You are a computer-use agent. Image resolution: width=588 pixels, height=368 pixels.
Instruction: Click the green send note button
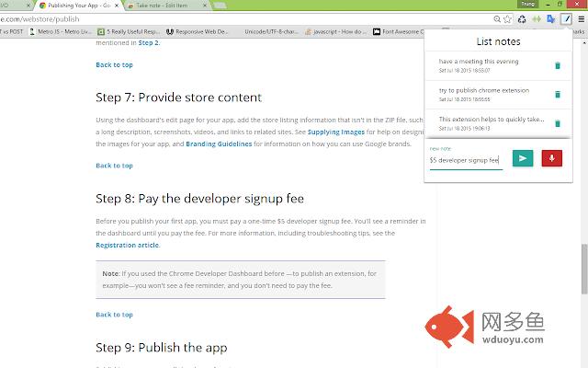pyautogui.click(x=522, y=158)
